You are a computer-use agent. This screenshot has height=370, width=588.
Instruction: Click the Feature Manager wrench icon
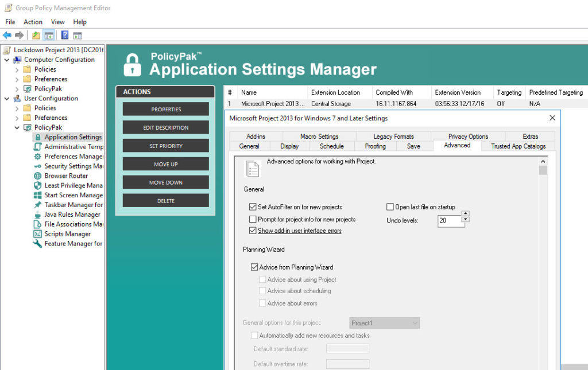click(38, 243)
